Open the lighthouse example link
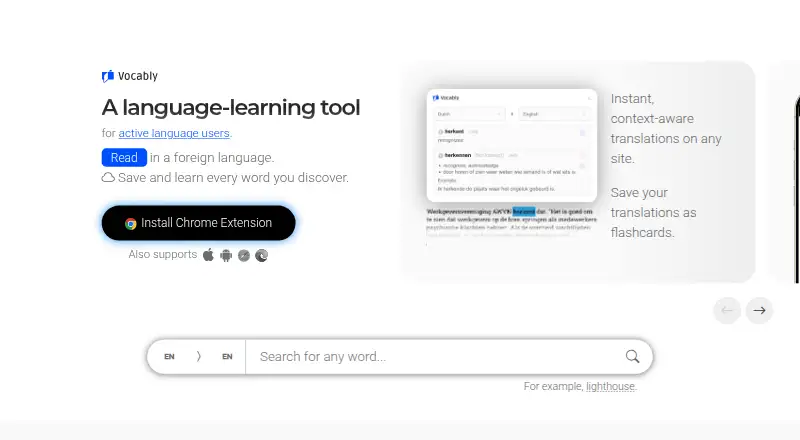This screenshot has height=440, width=800. (x=610, y=386)
